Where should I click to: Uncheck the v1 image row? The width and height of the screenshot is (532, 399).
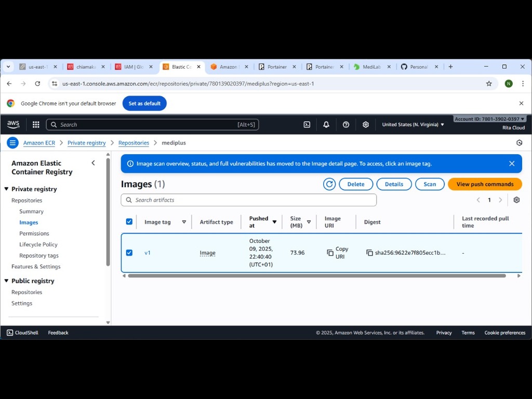click(x=129, y=253)
